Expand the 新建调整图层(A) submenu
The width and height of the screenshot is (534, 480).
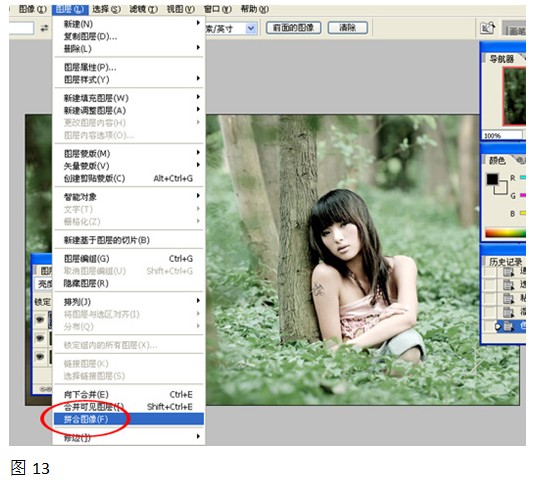(198, 109)
